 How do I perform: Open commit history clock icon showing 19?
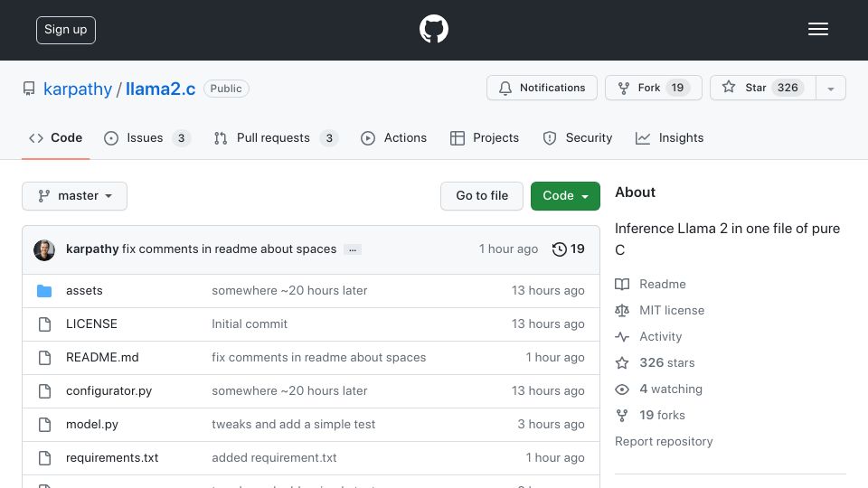coord(559,249)
